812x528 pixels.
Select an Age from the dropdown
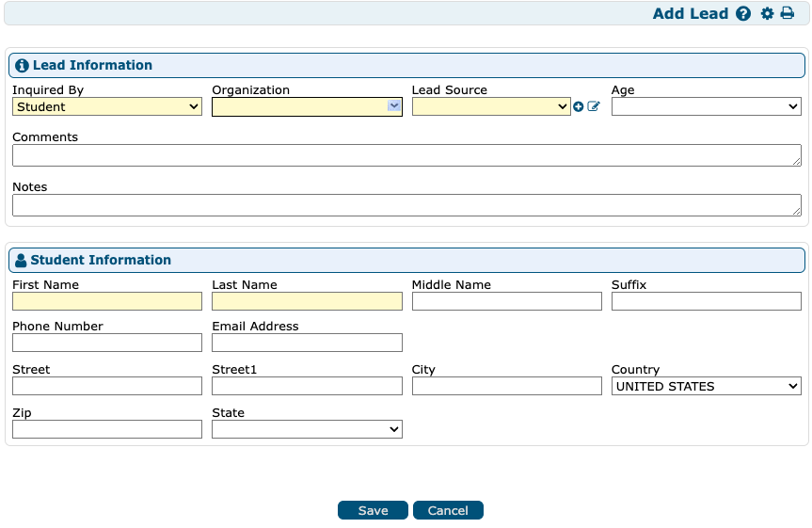coord(706,107)
